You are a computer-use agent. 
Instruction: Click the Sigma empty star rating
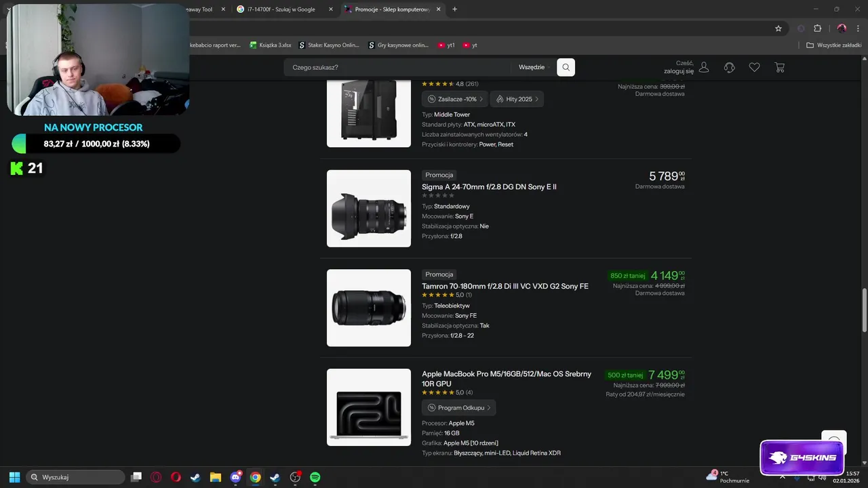click(438, 195)
